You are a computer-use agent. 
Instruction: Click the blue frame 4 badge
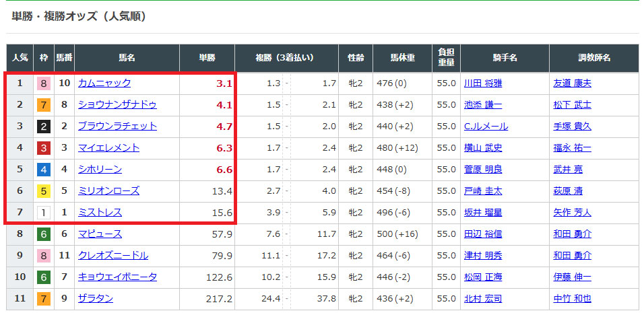coord(43,169)
